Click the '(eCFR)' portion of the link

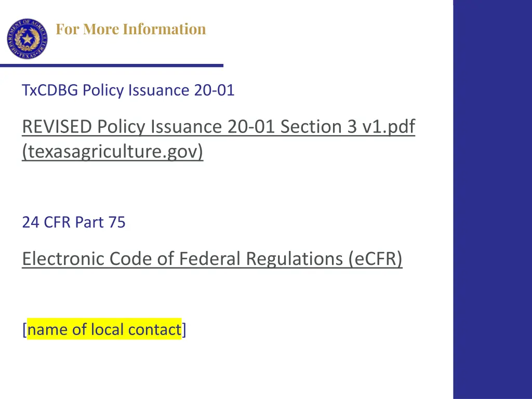coord(375,259)
